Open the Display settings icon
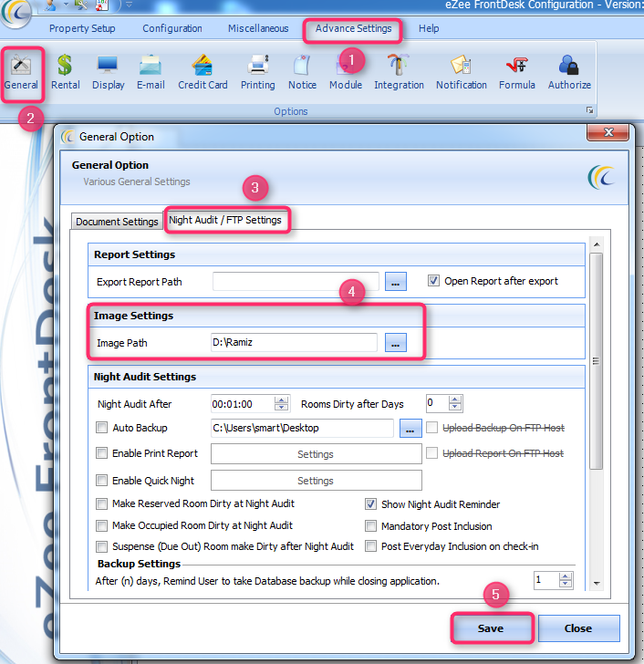 pos(108,65)
